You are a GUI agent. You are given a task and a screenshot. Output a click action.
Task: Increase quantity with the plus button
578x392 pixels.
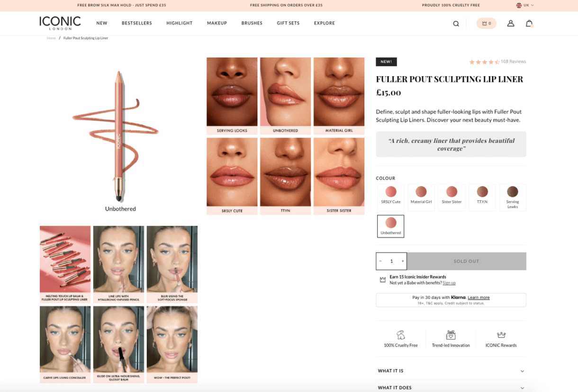click(403, 261)
